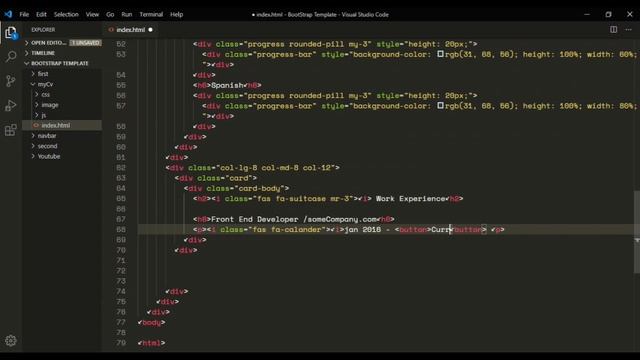Click the VS Code logo icon
The width and height of the screenshot is (640, 360).
click(8, 14)
